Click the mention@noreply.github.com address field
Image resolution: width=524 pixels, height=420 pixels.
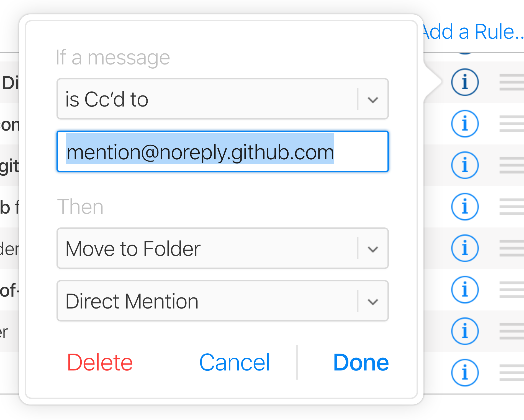point(222,152)
